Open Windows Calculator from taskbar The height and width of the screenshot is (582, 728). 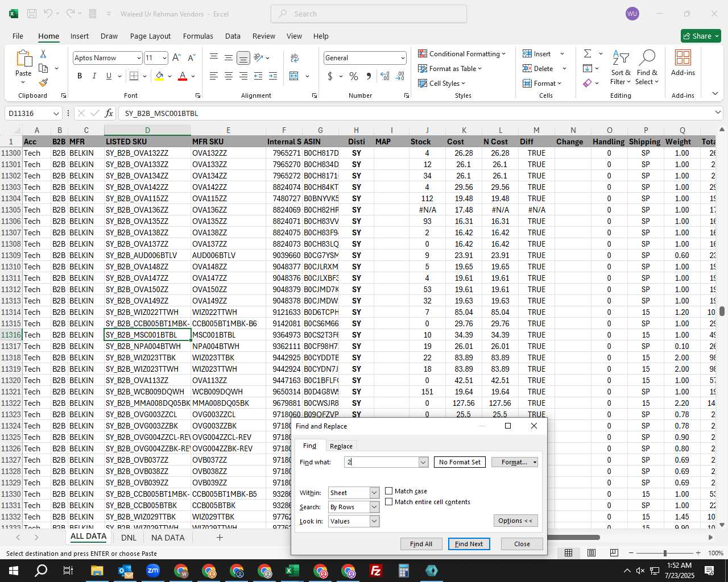404,571
